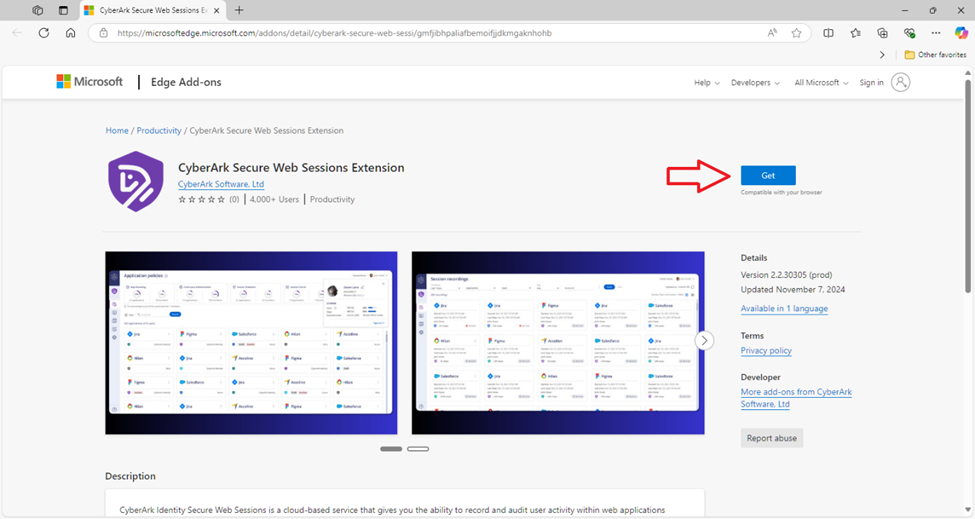The width and height of the screenshot is (975, 519).
Task: Refresh the page with reload icon
Action: tap(44, 33)
